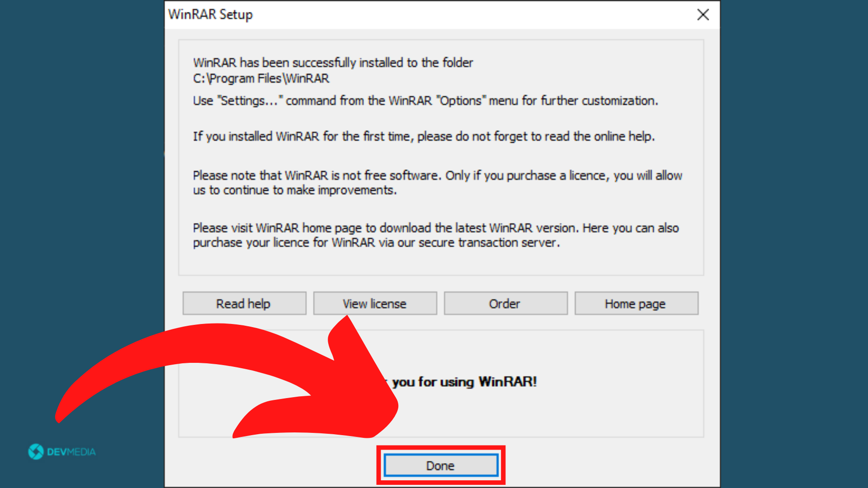Click the teal background right of the dialog
This screenshot has width=868, height=488.
click(x=794, y=244)
